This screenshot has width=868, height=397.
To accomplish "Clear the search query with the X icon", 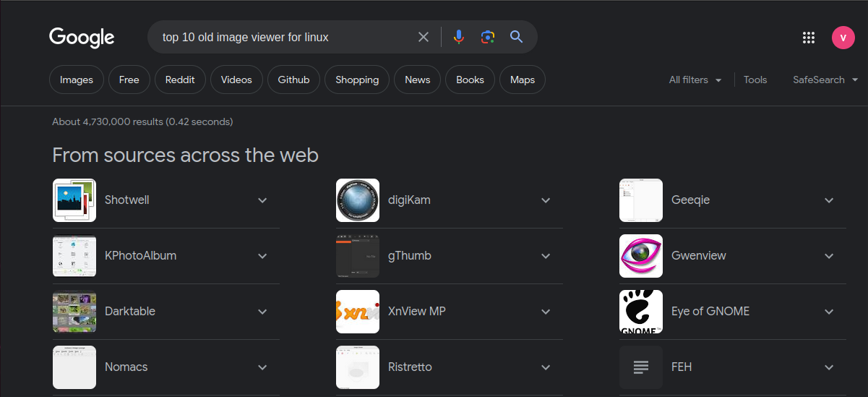I will point(424,37).
